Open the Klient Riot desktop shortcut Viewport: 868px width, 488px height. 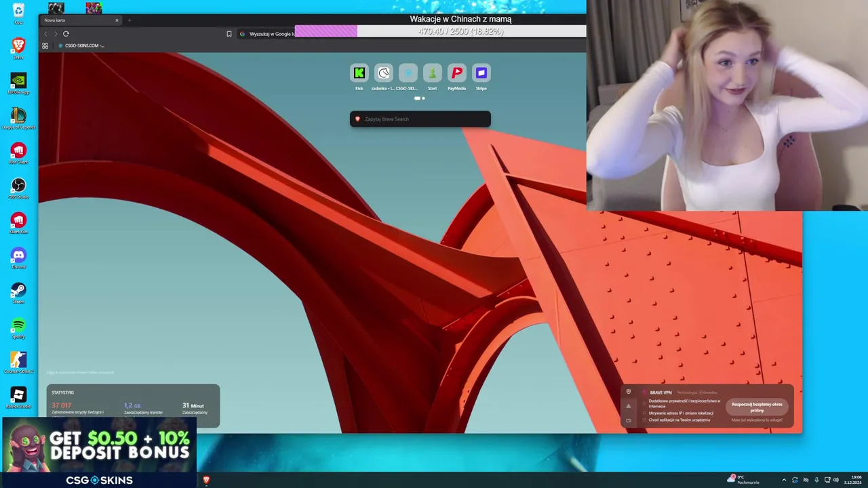point(18,223)
